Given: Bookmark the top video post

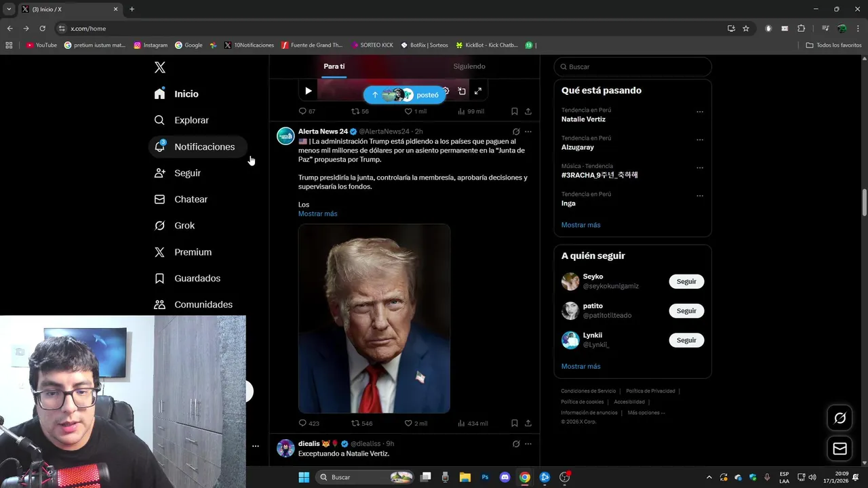Looking at the screenshot, I should coord(515,111).
